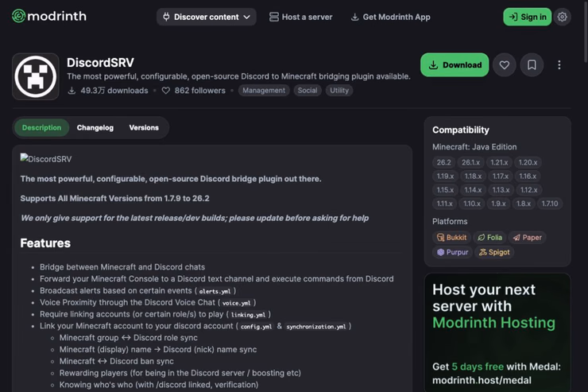
Task: Click the Modrinth logo
Action: tap(49, 16)
